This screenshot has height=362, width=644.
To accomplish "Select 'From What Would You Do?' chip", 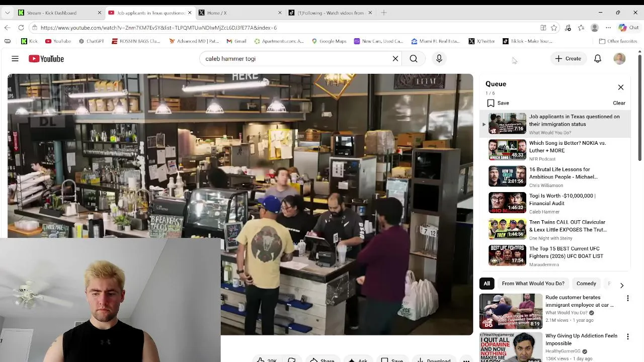I will click(533, 284).
